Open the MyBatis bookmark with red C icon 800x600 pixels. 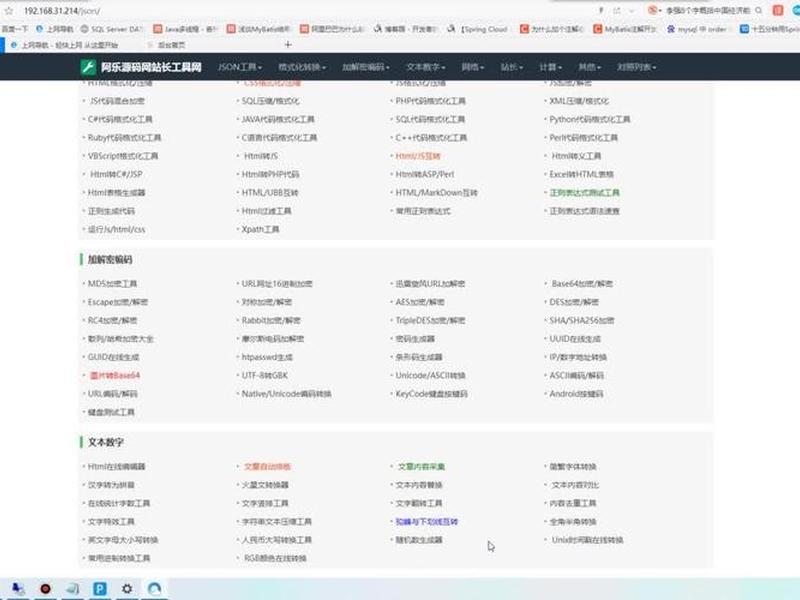click(x=625, y=29)
